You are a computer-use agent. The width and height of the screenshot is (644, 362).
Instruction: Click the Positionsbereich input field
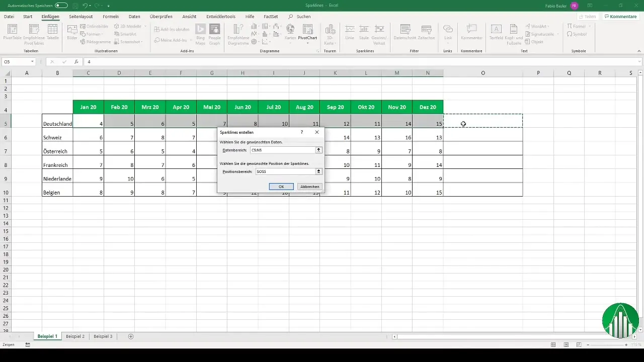pos(285,171)
